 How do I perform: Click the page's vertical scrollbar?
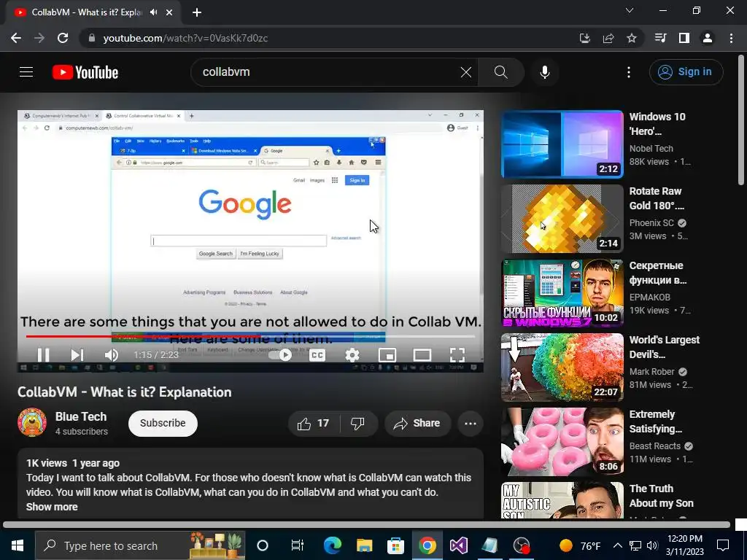pyautogui.click(x=741, y=120)
